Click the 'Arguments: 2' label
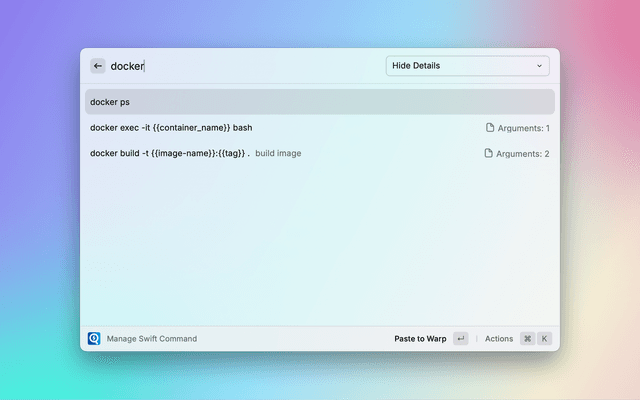Image resolution: width=640 pixels, height=400 pixels. coord(522,154)
